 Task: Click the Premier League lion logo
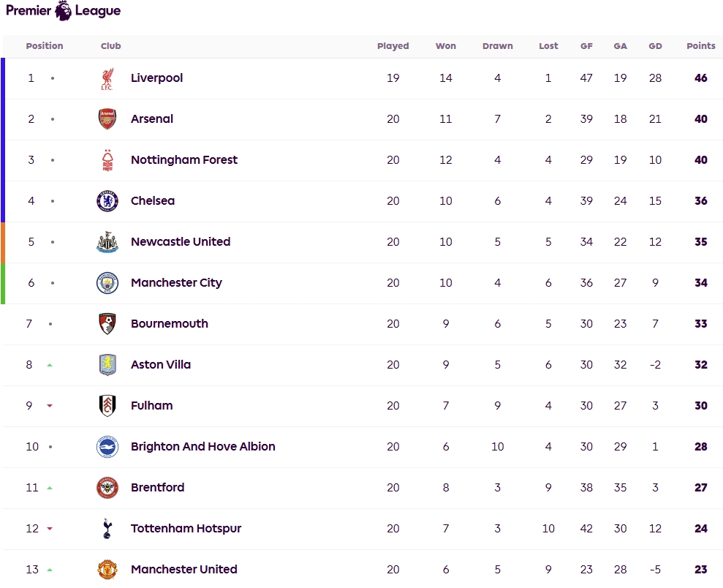point(64,11)
